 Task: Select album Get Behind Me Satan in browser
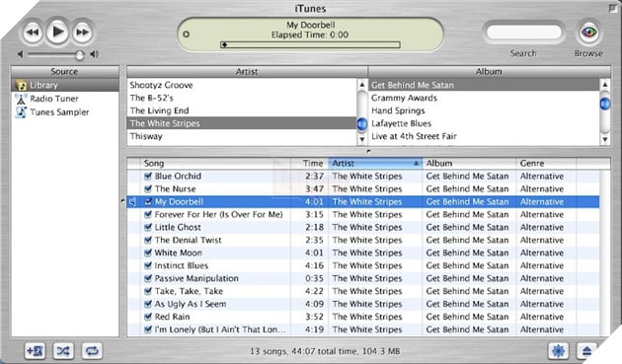484,85
